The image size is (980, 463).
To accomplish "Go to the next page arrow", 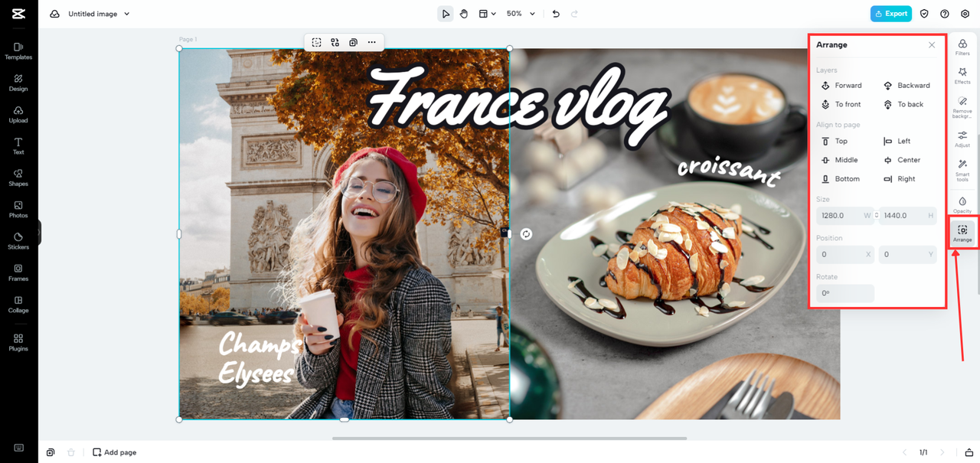I will pyautogui.click(x=942, y=452).
